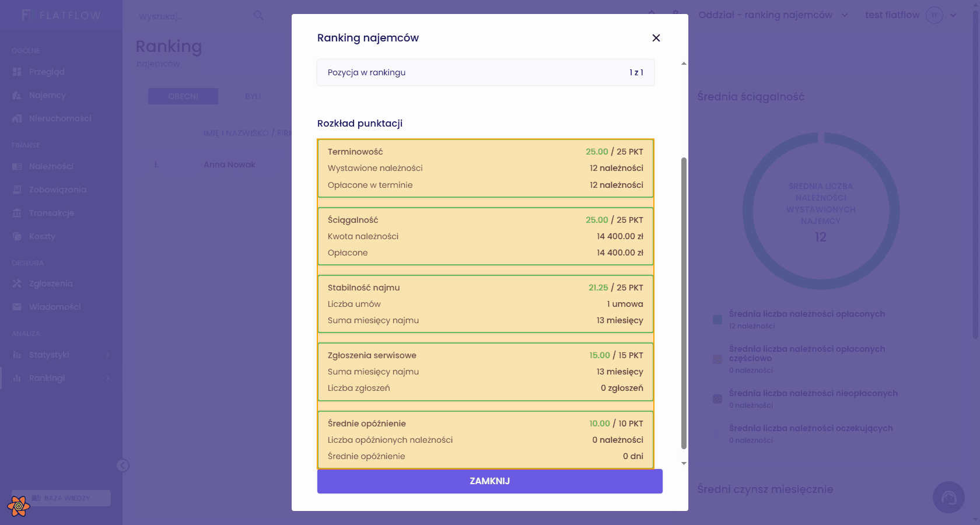Click the Liczba opóźnionych należności label
The height and width of the screenshot is (525, 980).
coord(390,440)
